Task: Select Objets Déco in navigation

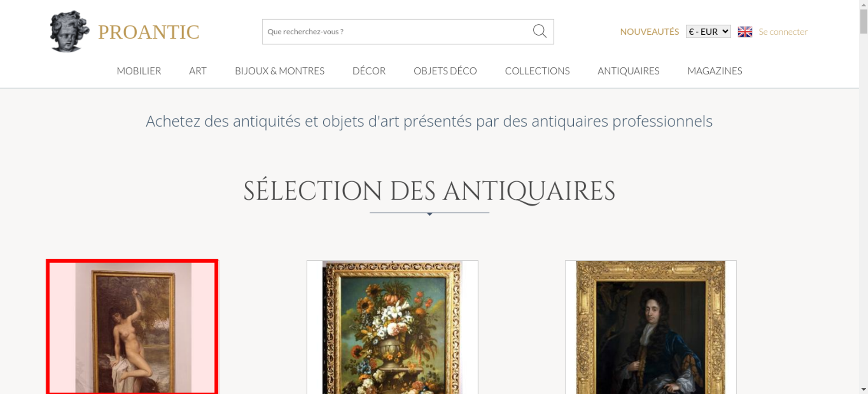Action: click(445, 71)
